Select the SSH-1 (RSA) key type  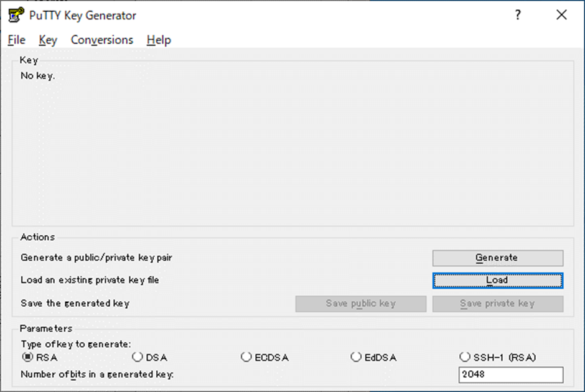(498, 357)
